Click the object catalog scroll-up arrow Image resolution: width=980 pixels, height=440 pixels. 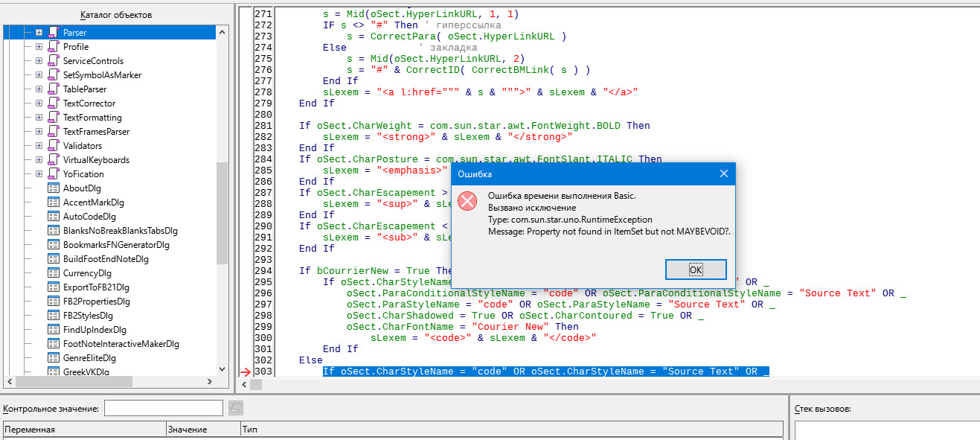(x=222, y=32)
